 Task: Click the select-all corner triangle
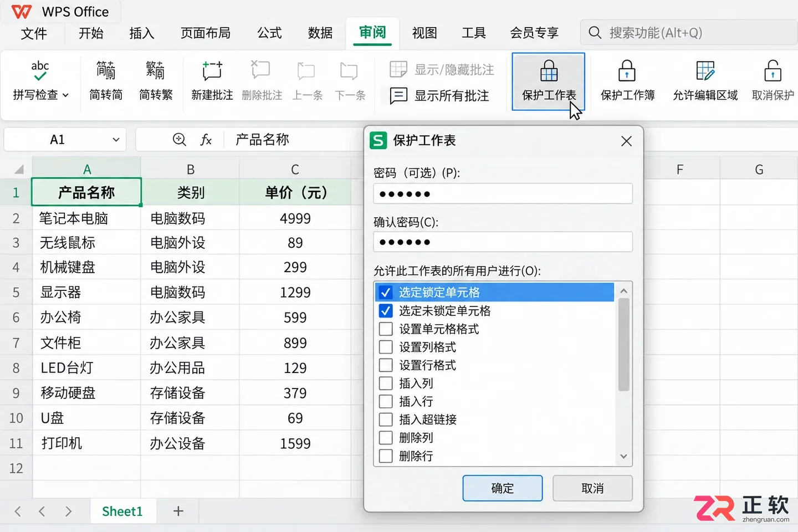19,169
